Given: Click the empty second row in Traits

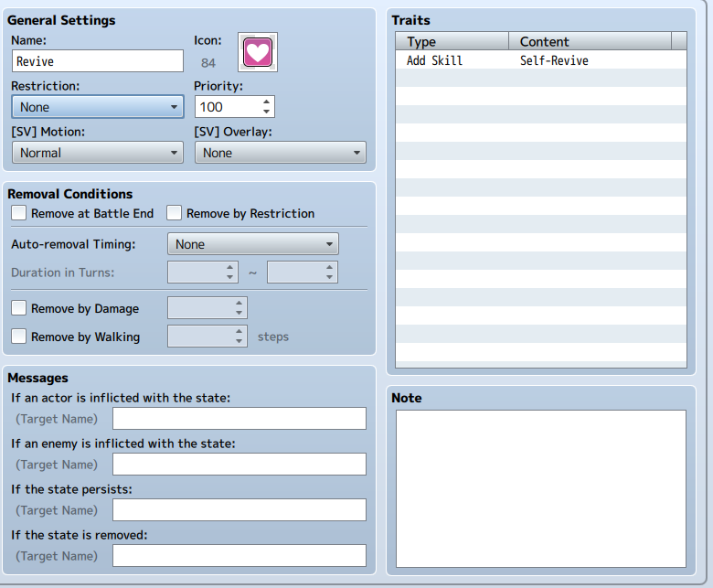Looking at the screenshot, I should pos(540,79).
